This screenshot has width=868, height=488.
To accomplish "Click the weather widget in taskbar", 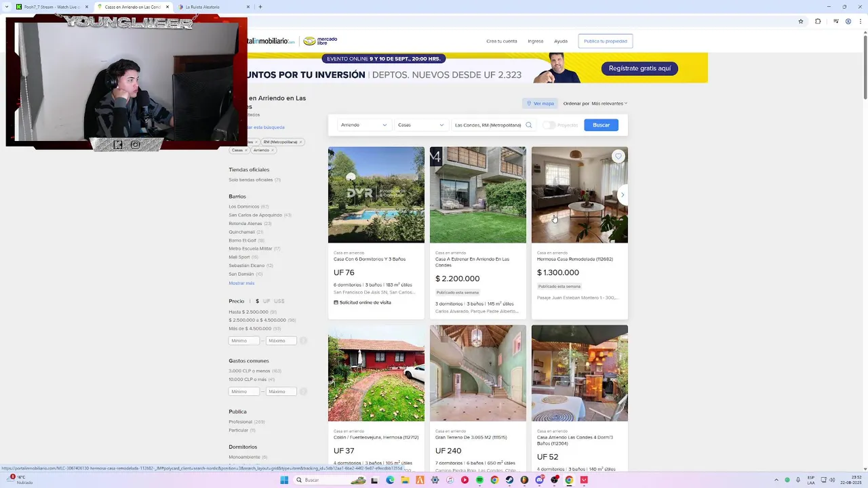I will (x=20, y=480).
